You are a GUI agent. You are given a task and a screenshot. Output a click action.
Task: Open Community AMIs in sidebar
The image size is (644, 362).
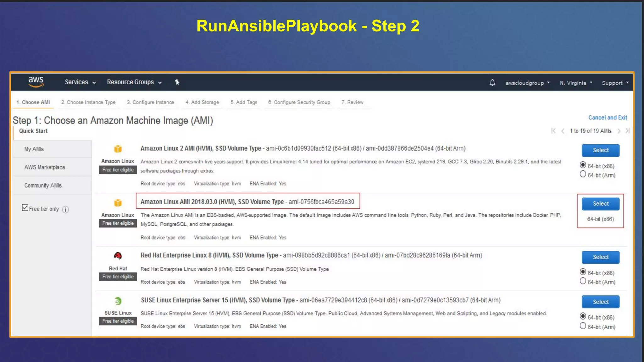53,185
